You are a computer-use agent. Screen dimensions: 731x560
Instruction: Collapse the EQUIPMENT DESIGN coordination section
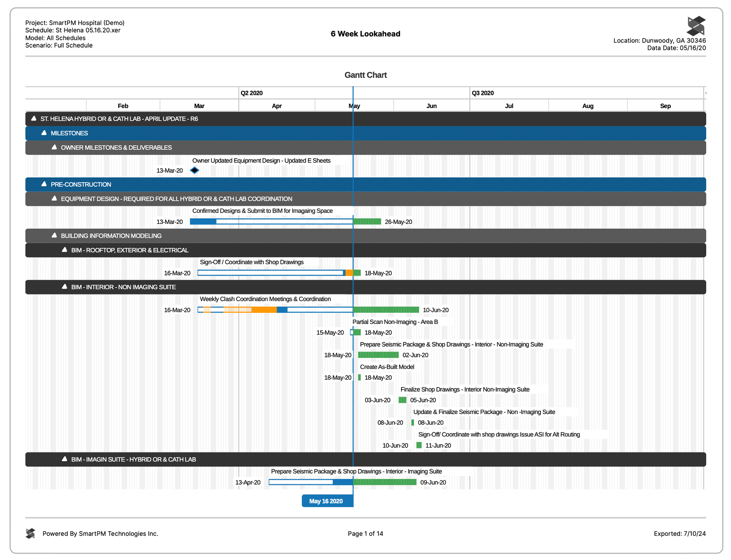tap(54, 199)
